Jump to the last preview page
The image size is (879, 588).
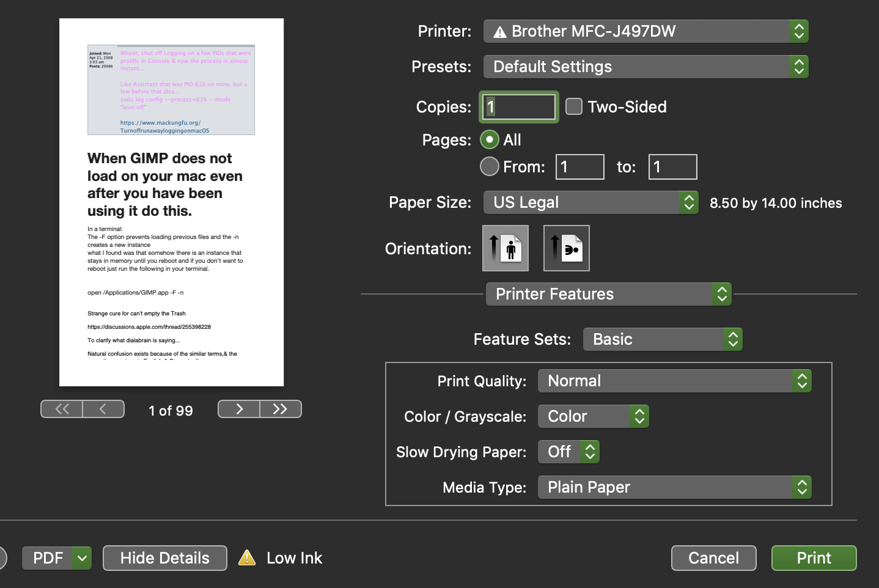coord(281,409)
